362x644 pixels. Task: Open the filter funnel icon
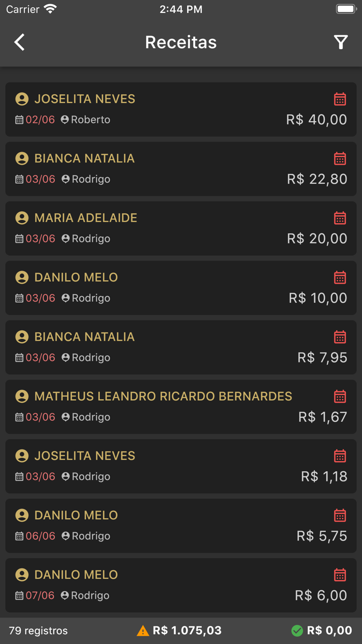tap(341, 42)
